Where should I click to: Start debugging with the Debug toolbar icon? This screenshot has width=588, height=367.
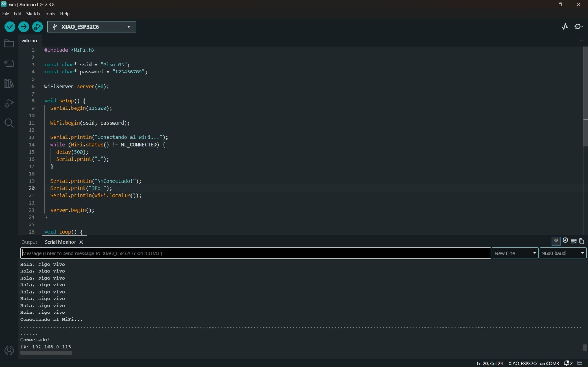click(x=37, y=27)
